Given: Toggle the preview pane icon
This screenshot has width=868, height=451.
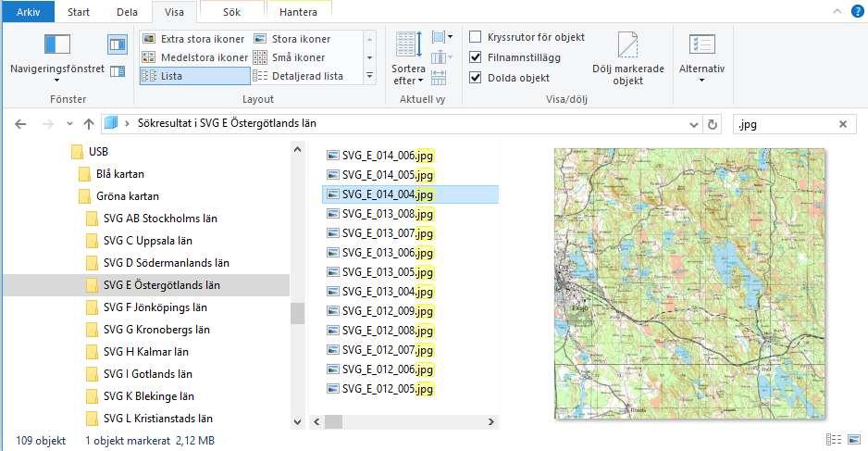Looking at the screenshot, I should tap(118, 44).
